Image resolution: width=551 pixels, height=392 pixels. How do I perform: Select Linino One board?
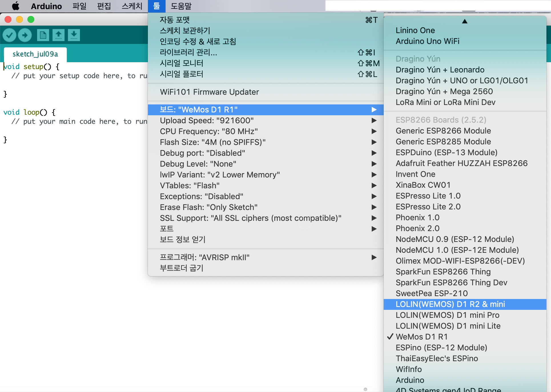[x=465, y=30]
